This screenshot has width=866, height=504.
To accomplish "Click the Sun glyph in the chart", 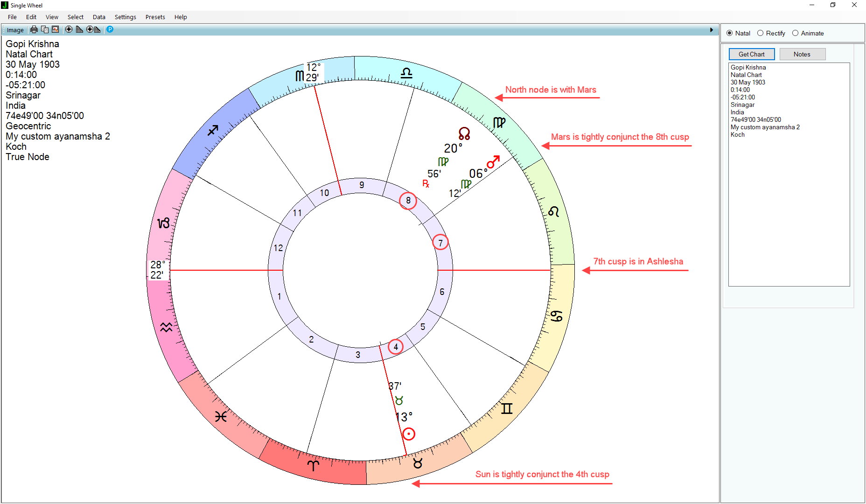I will 409,434.
